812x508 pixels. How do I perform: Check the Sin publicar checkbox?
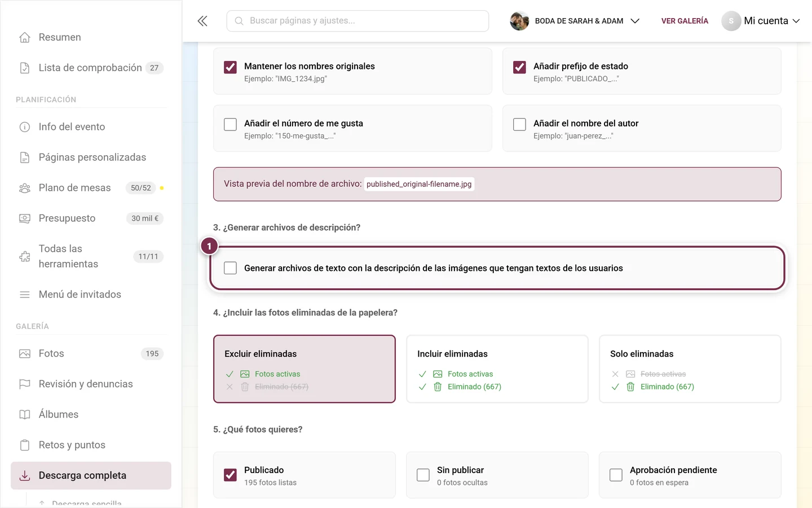(423, 475)
